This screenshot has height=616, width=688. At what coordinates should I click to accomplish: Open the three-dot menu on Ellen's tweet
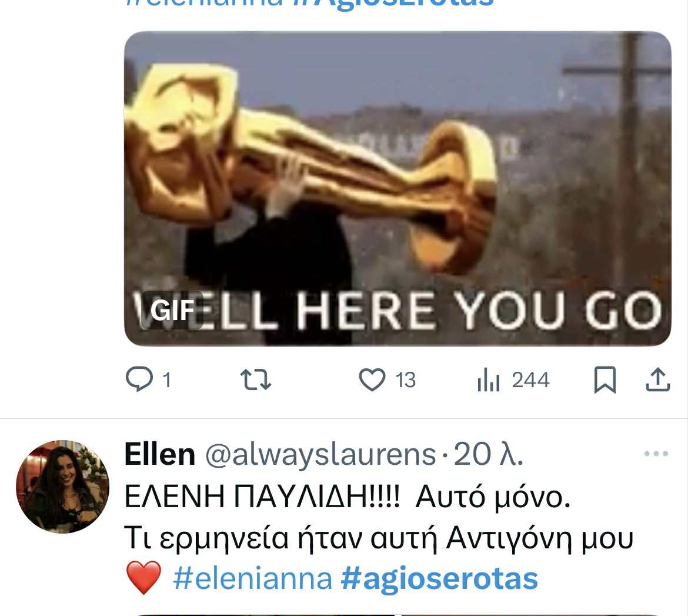[656, 454]
